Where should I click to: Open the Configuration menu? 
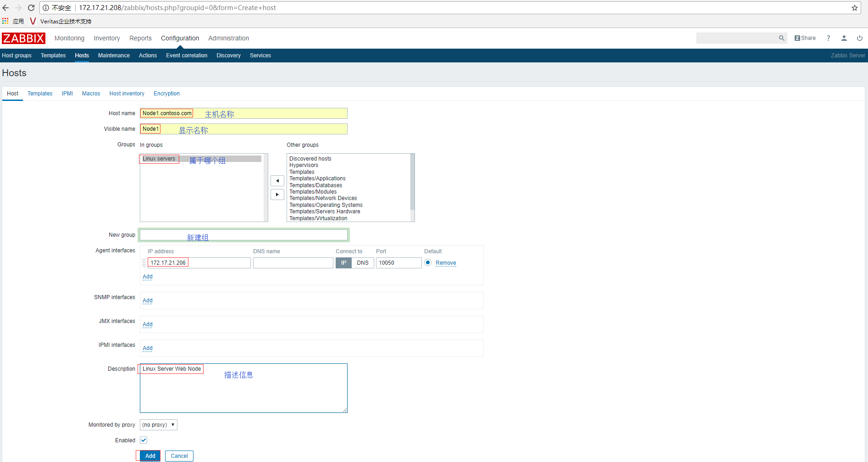click(180, 38)
